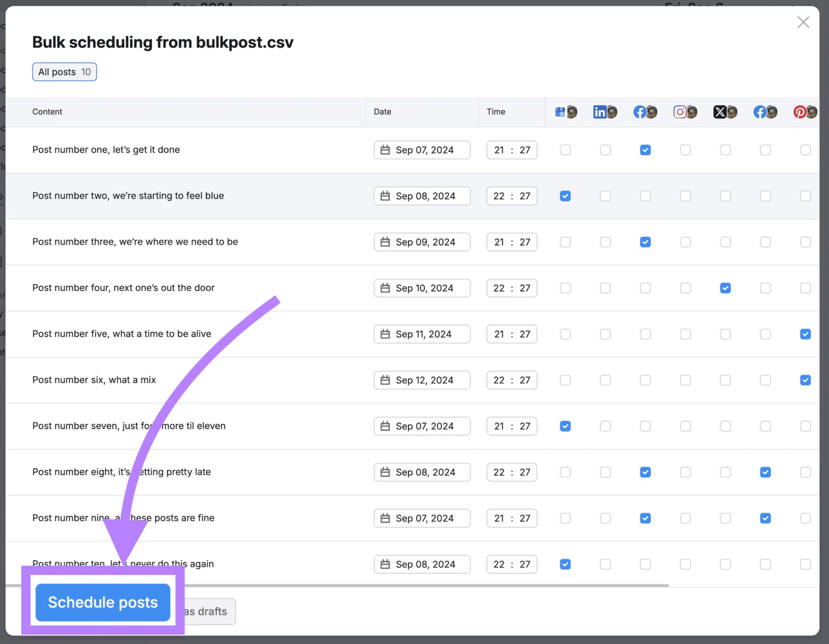Screen dimensions: 829x644
Task: Open post two's Sep 08, 2024 date picker
Action: pyautogui.click(x=422, y=196)
